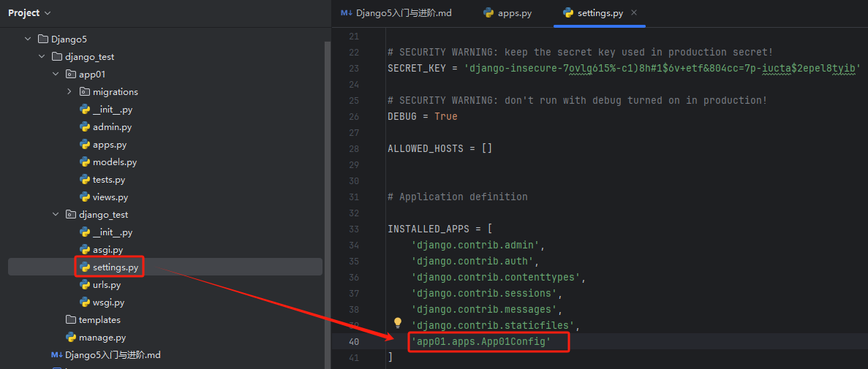Screen dimensions: 868x369
Task: Click the Python icon beside views.py
Action: [x=85, y=197]
